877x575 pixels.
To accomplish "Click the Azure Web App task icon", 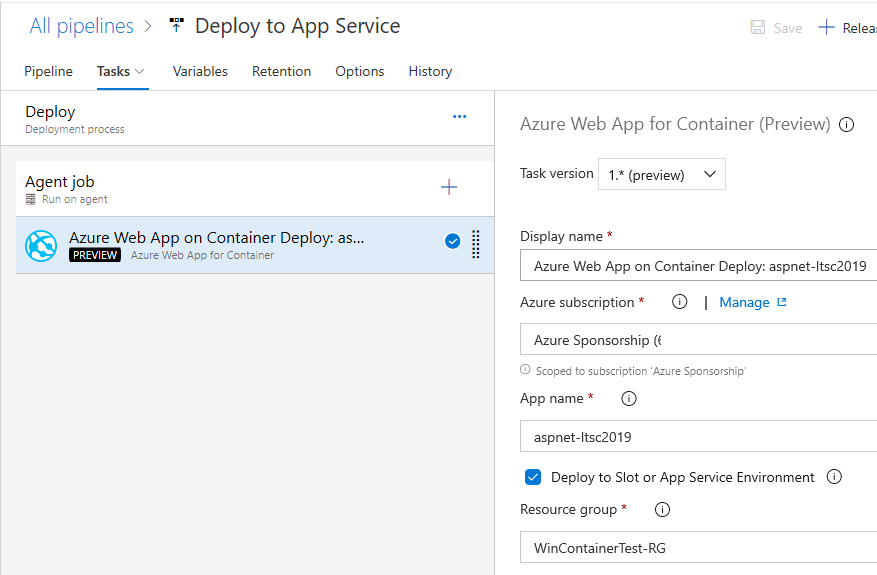I will (x=42, y=245).
